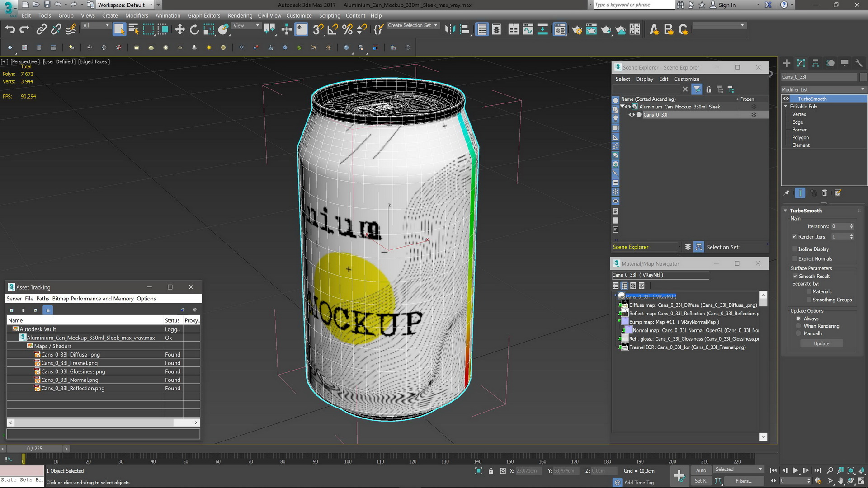Select the When Rendering update option
The height and width of the screenshot is (488, 868).
click(798, 326)
